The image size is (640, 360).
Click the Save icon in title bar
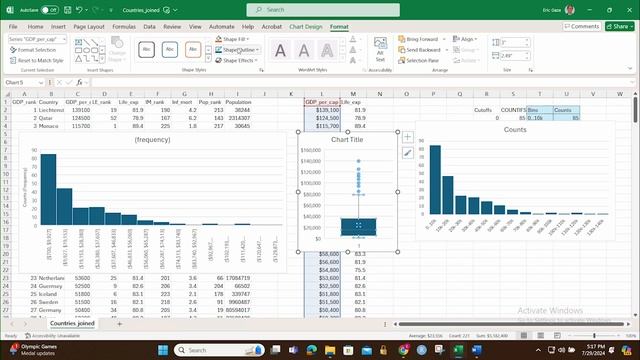68,10
